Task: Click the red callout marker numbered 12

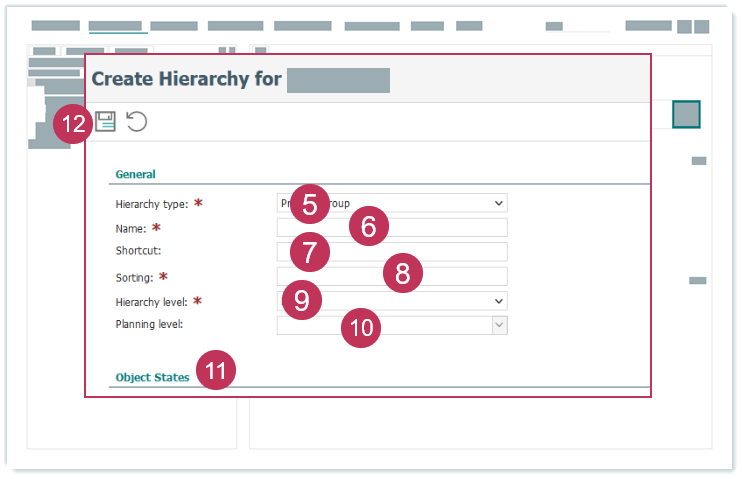Action: pos(73,125)
